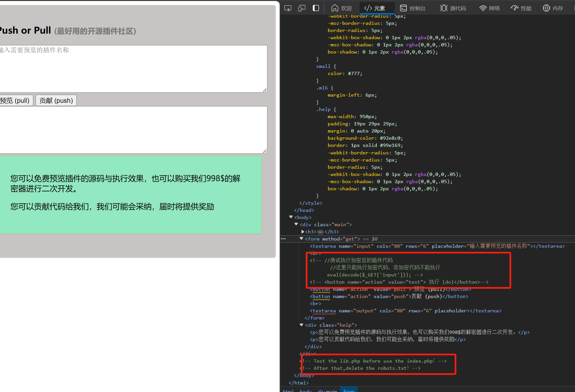Viewport: 575px width, 392px height.
Task: Select 'form' in the DOM breadcrumb bar
Action: [349, 390]
